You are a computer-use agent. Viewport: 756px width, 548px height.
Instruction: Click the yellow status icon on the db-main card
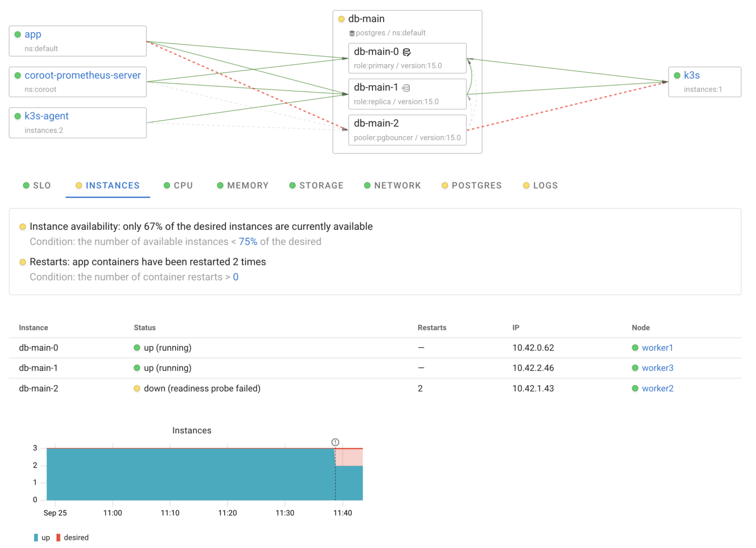pyautogui.click(x=342, y=19)
